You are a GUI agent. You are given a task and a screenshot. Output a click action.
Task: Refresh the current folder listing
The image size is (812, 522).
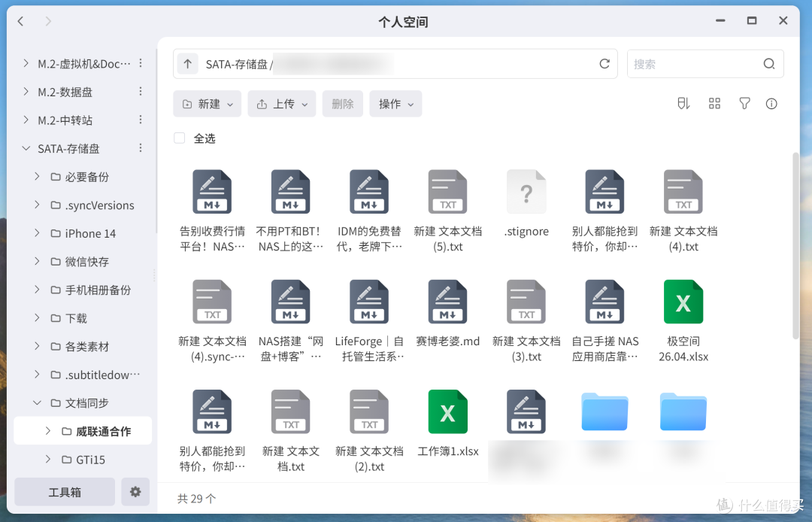click(604, 64)
